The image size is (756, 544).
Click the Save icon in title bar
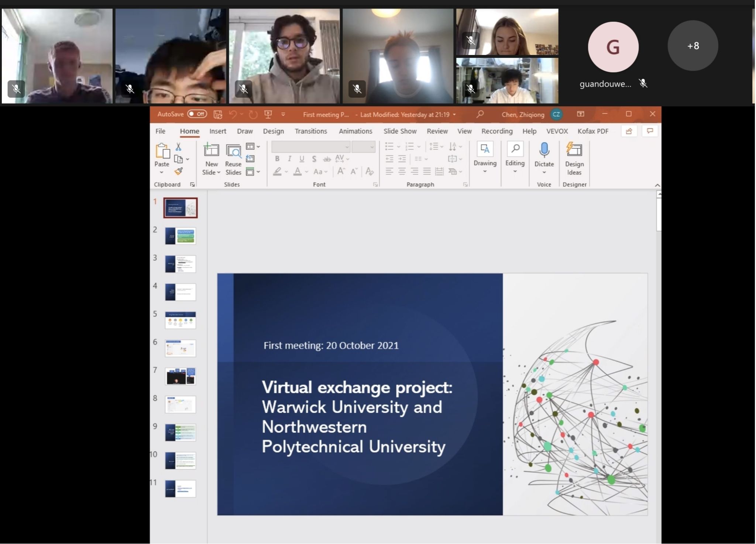218,114
